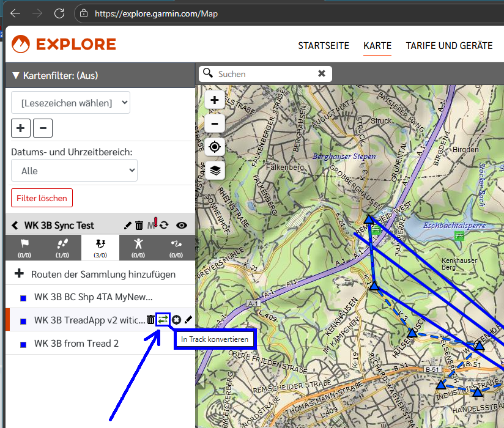
Task: Open the map layers selector
Action: pos(215,171)
